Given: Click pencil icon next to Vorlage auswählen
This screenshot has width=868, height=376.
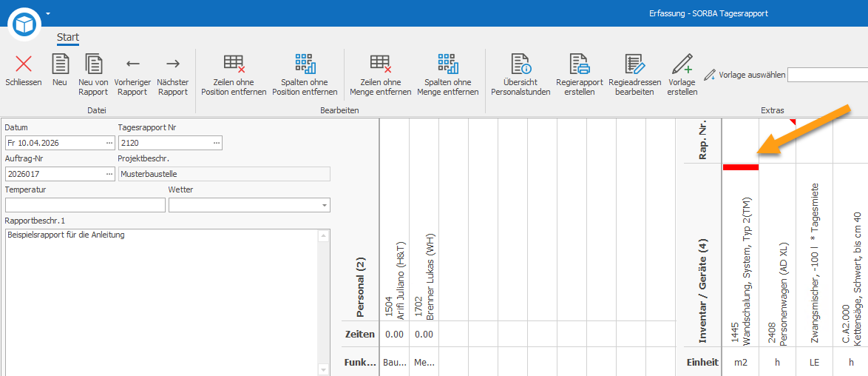Looking at the screenshot, I should pyautogui.click(x=710, y=74).
